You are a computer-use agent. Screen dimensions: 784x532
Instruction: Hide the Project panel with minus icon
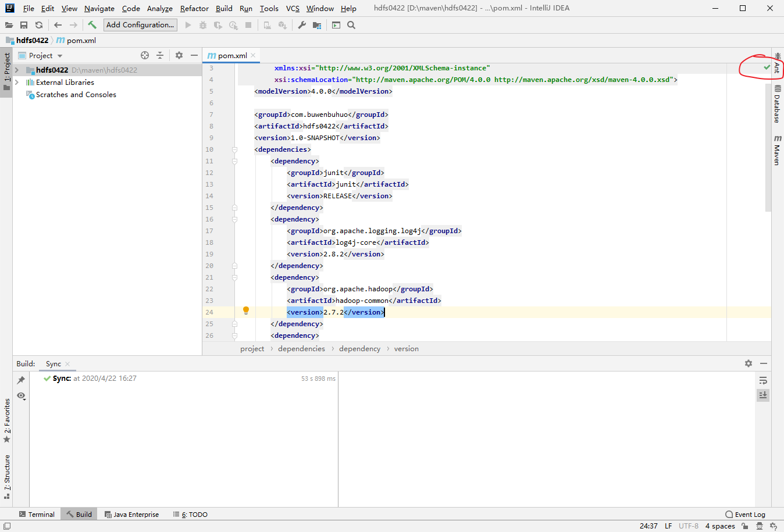[194, 55]
